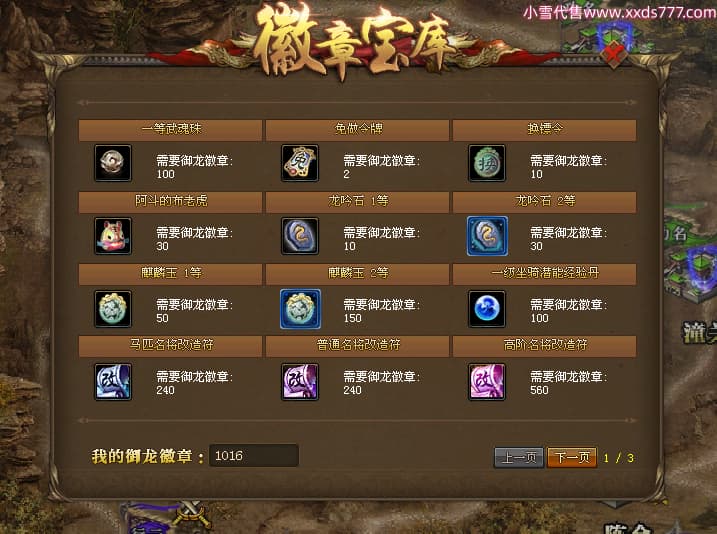The image size is (717, 534).
Task: Click the 上一页 previous page button
Action: pos(519,457)
